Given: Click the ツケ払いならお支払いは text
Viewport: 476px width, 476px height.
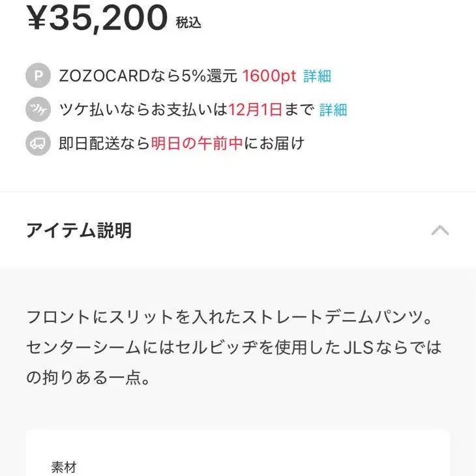Looking at the screenshot, I should pyautogui.click(x=143, y=110).
